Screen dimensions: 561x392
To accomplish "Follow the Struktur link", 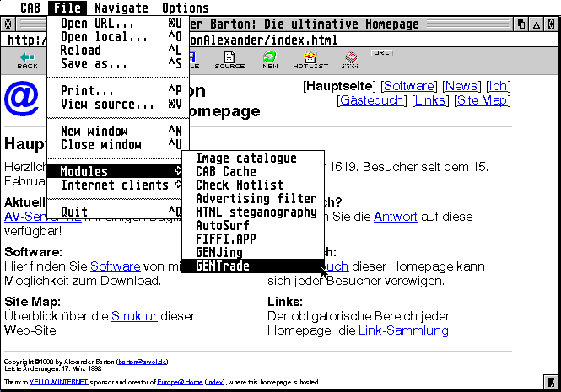I will pyautogui.click(x=134, y=316).
